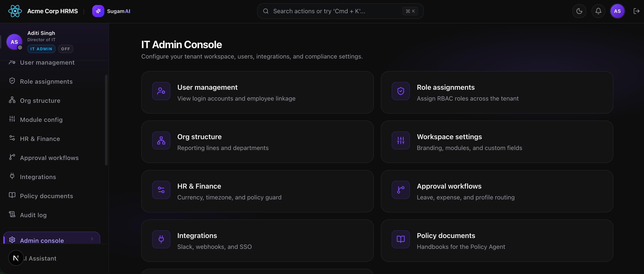
Task: Click the Approval workflows branch card icon
Action: point(401,190)
